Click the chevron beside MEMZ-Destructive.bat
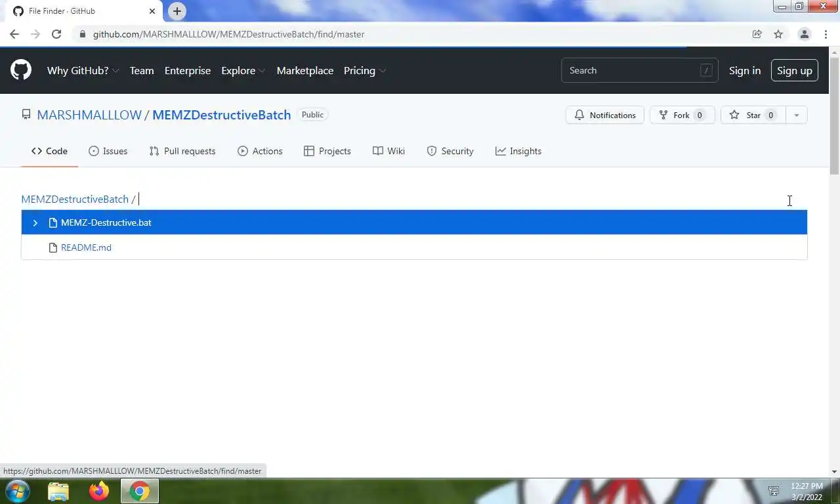The image size is (840, 504). (35, 223)
